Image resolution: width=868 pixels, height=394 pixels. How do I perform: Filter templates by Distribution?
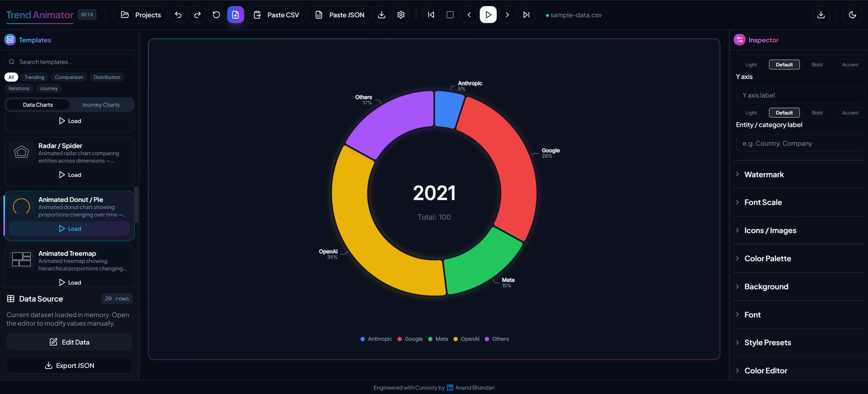(107, 77)
